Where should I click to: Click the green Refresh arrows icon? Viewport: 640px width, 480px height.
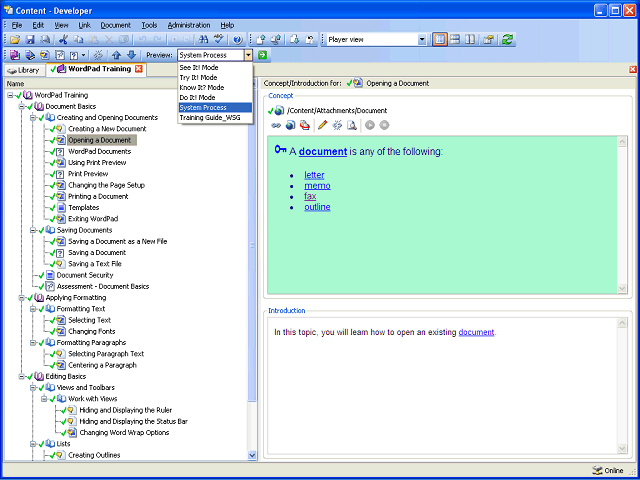[x=507, y=40]
